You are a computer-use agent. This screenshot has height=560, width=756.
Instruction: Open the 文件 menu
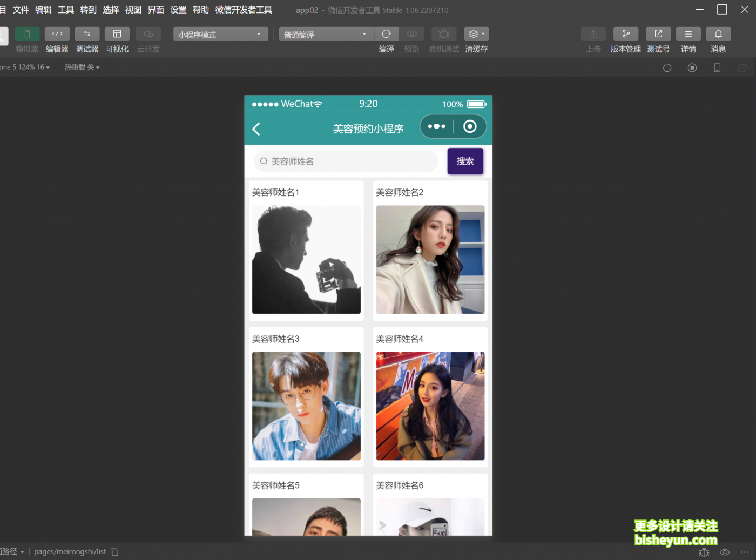tap(21, 10)
